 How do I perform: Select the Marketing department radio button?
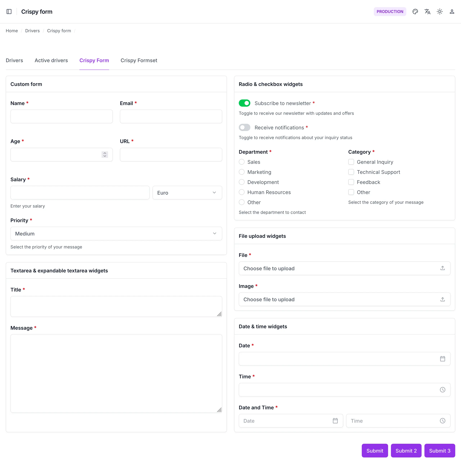241,172
